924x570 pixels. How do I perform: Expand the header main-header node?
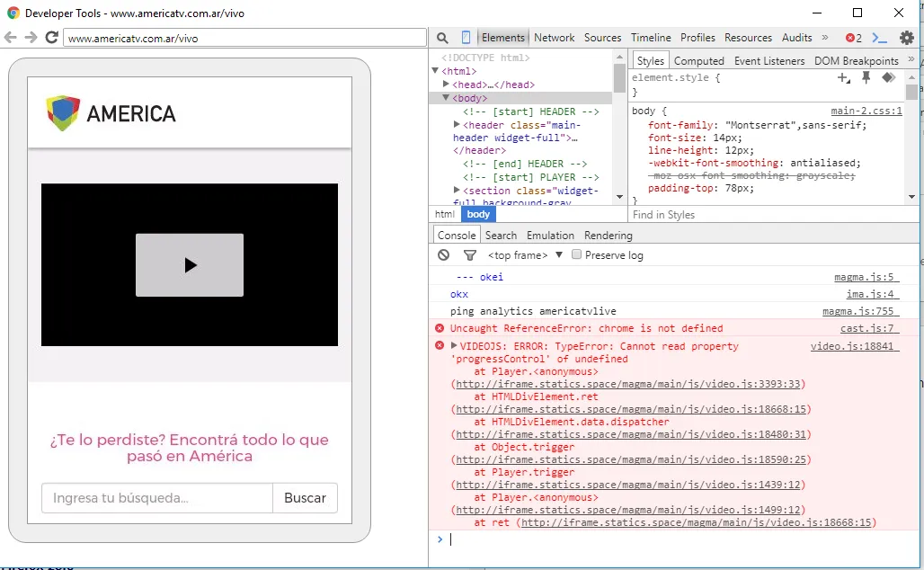point(457,124)
